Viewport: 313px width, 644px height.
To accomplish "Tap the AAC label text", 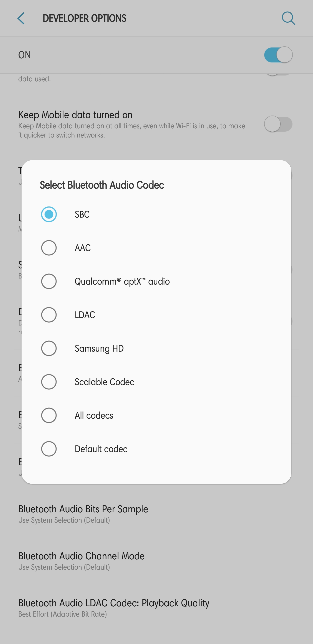I will click(x=83, y=248).
